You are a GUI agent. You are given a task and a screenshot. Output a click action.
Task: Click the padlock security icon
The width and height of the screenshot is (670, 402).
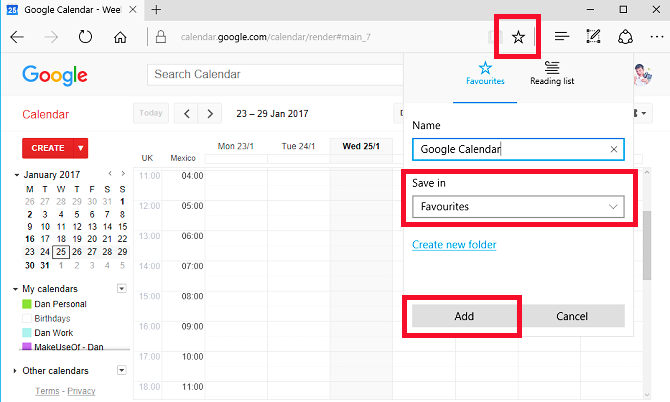161,37
